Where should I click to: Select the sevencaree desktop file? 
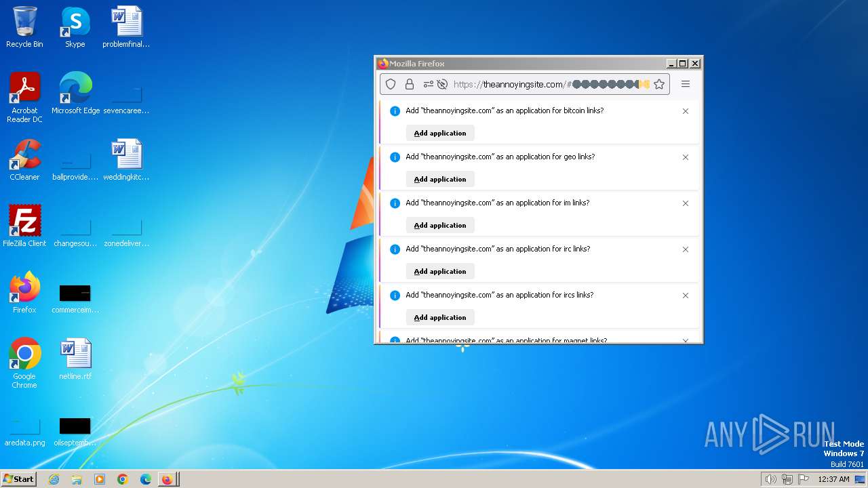click(x=126, y=99)
